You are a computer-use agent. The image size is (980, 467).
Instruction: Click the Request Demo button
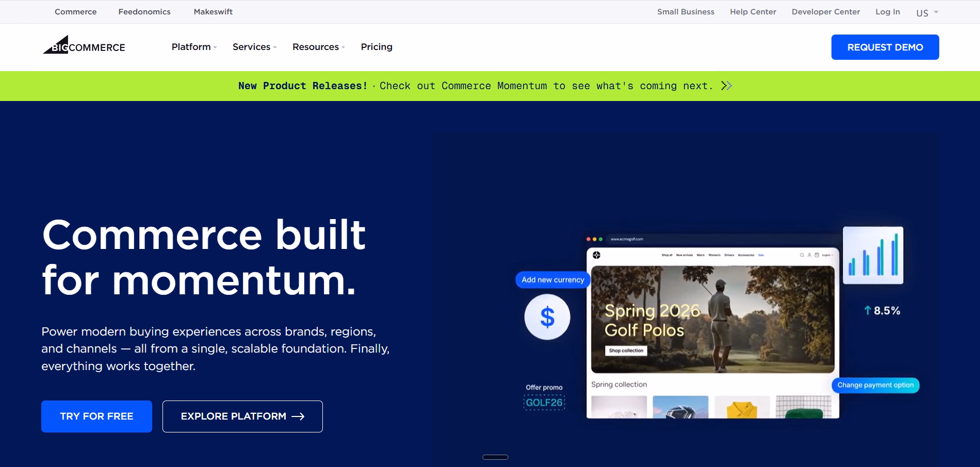885,47
